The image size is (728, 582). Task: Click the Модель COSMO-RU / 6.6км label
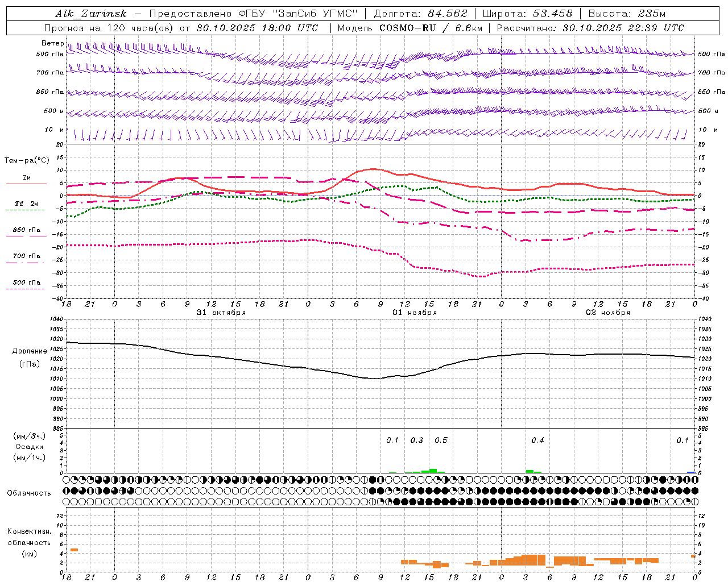pyautogui.click(x=409, y=28)
